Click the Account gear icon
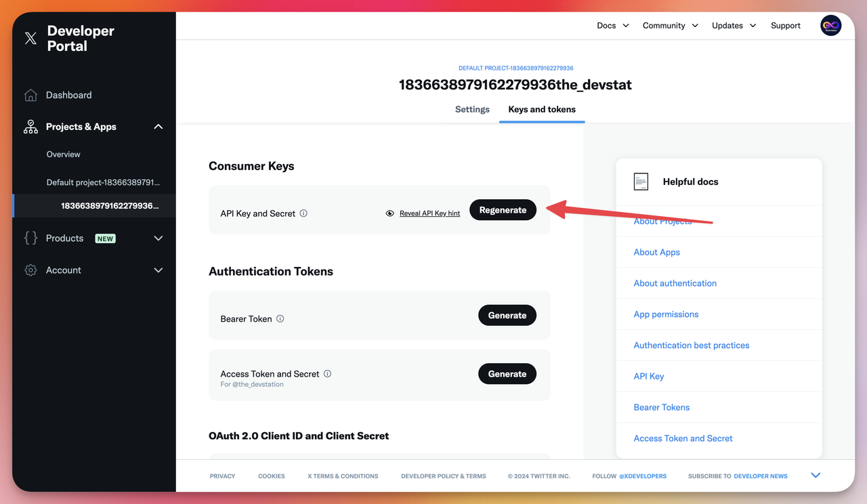The image size is (867, 504). [30, 270]
